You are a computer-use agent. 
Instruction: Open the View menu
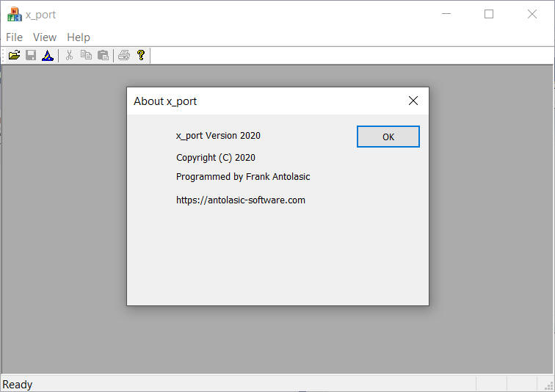coord(45,37)
